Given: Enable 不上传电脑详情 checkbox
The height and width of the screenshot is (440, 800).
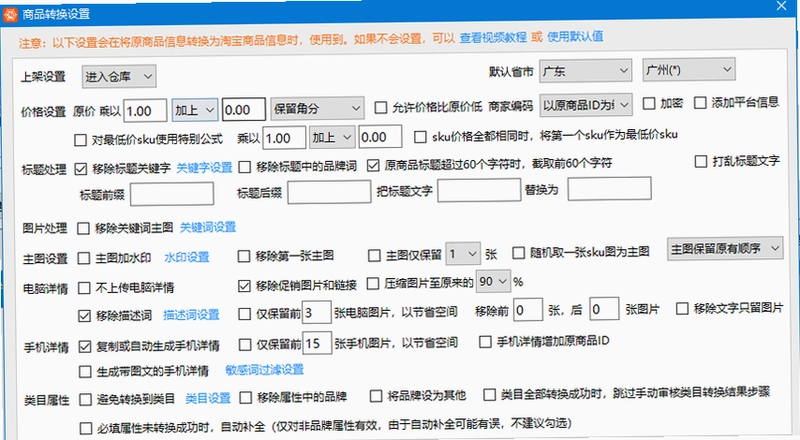Looking at the screenshot, I should pyautogui.click(x=84, y=288).
